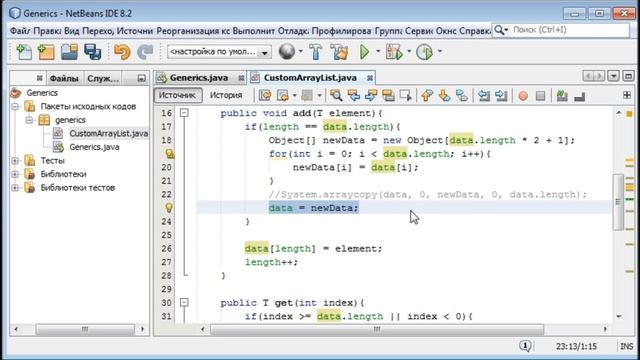
Task: Toggle Highlight Search in the editor toolbar
Action: (388, 96)
